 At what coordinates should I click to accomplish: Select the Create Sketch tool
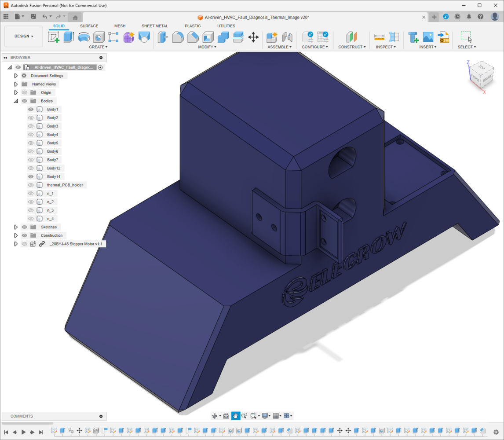click(54, 37)
